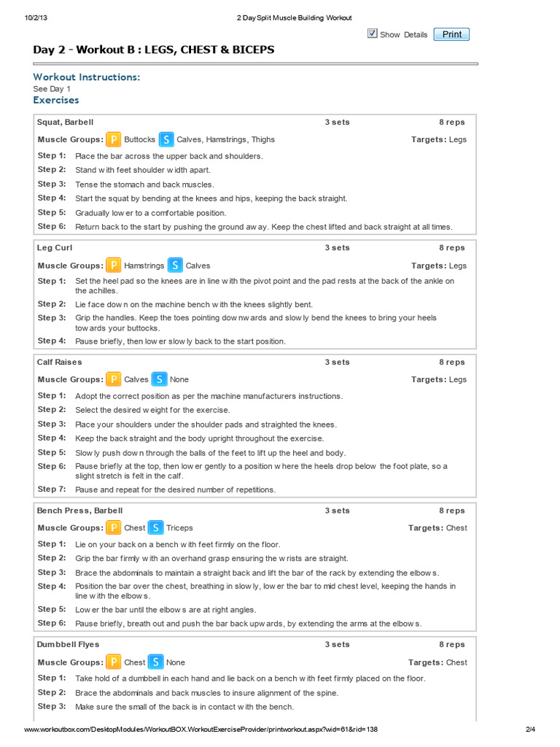This screenshot has width=560, height=747.
Task: Click the Dumbbell Flyes exercise title
Action: click(68, 645)
